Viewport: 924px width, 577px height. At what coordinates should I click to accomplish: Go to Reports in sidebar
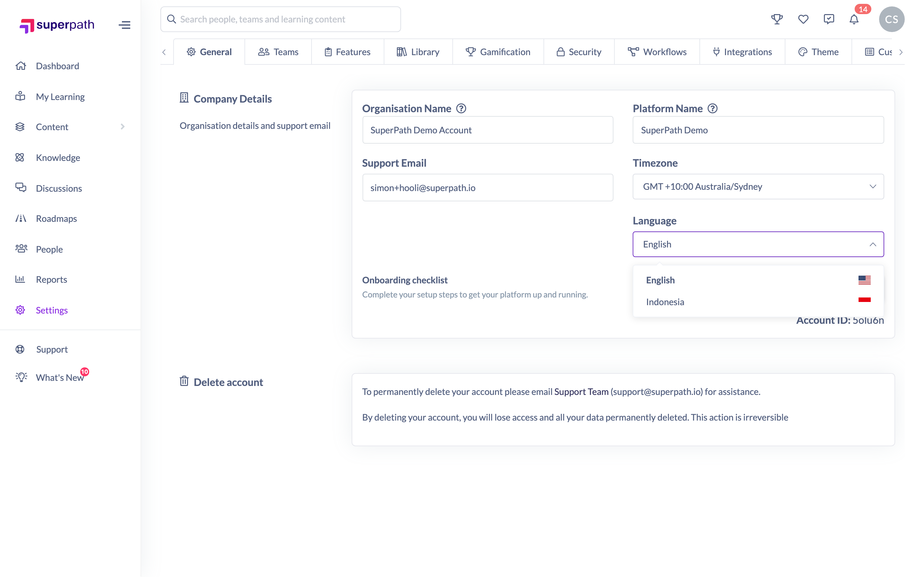pyautogui.click(x=51, y=279)
